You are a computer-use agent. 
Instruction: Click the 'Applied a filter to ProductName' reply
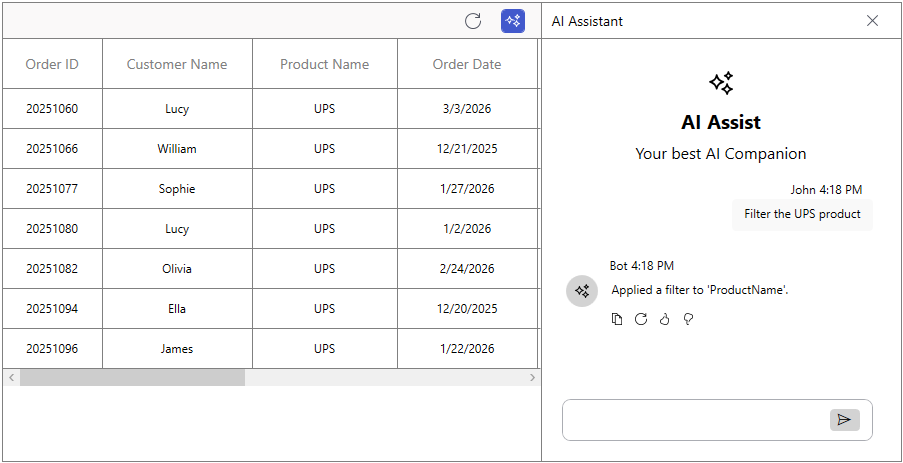coord(700,290)
